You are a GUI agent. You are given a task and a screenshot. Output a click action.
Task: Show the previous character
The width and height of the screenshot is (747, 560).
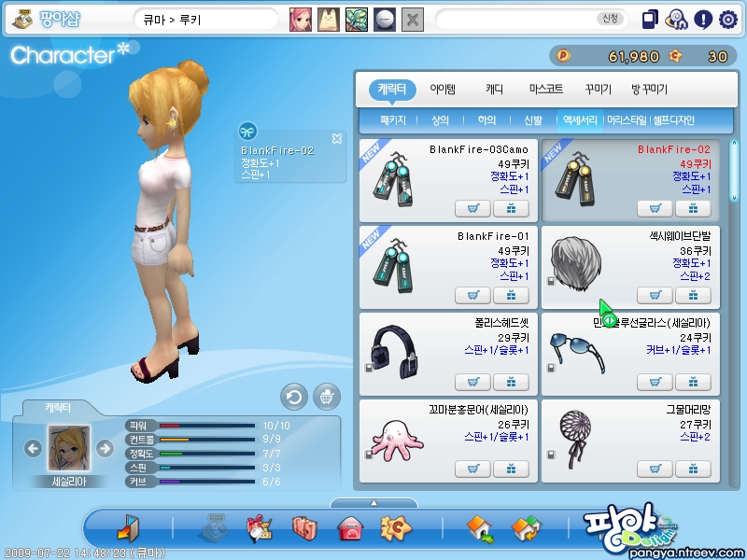(33, 448)
